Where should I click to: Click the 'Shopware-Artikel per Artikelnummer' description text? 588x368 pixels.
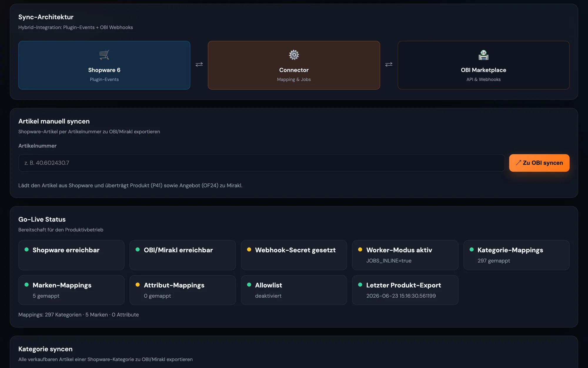coord(89,132)
